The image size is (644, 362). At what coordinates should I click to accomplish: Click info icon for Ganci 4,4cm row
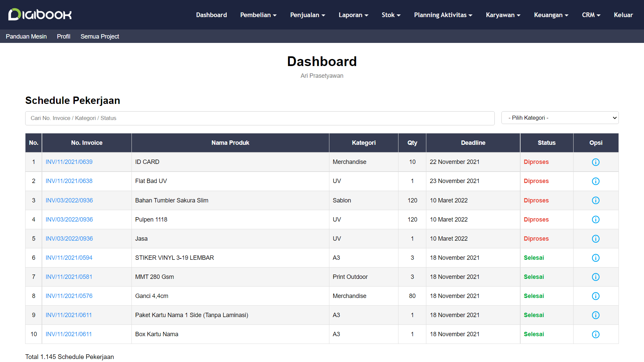pos(596,296)
